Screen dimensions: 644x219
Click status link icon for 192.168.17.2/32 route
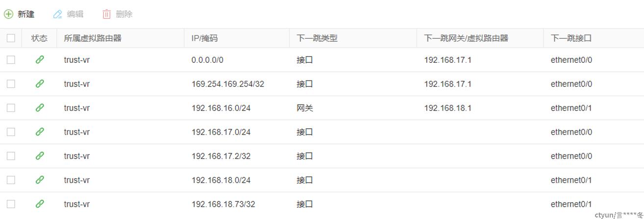[40, 156]
